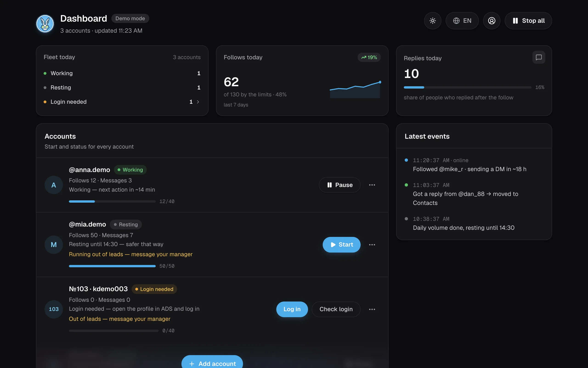Click the rabbit logo avatar
The height and width of the screenshot is (368, 588).
(45, 24)
